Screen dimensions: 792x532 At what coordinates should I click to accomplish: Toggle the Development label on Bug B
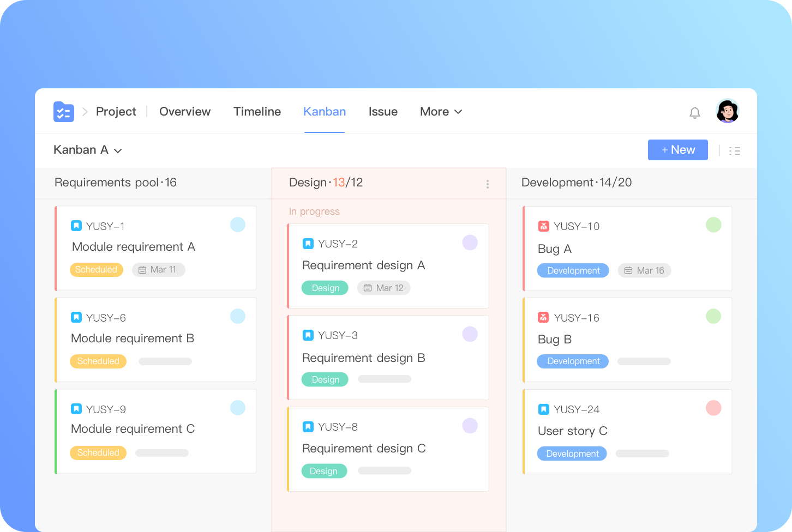[573, 361]
